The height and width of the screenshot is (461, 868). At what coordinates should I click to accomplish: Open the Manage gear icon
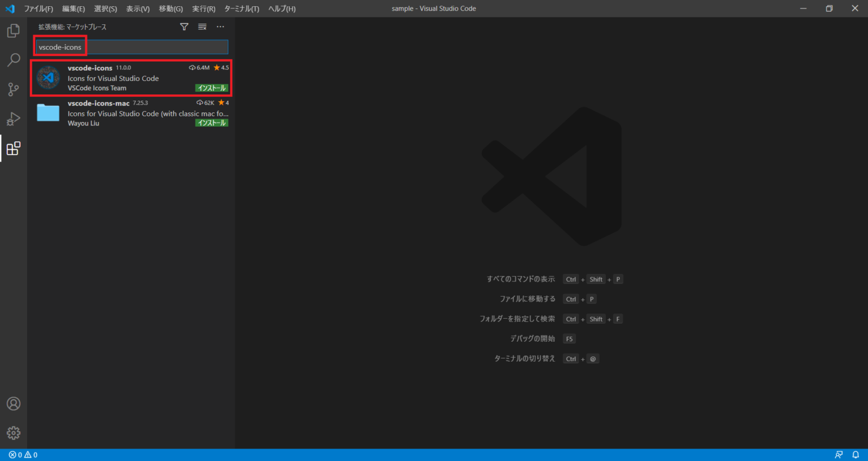click(13, 433)
